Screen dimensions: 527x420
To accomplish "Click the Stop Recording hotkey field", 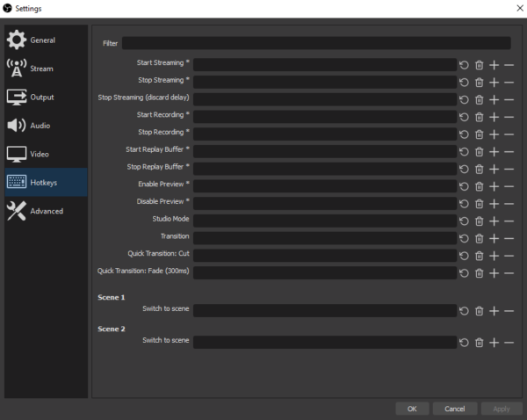I will tap(325, 134).
